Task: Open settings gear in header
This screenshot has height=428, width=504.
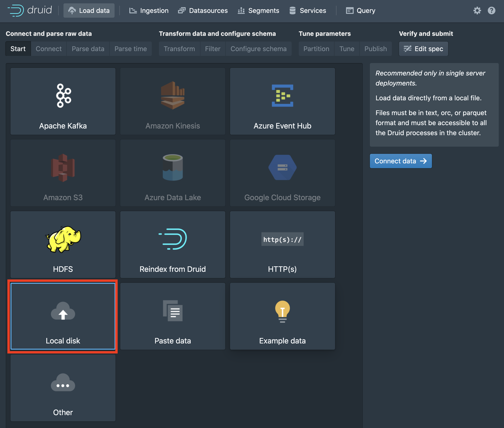Action: coord(477,11)
